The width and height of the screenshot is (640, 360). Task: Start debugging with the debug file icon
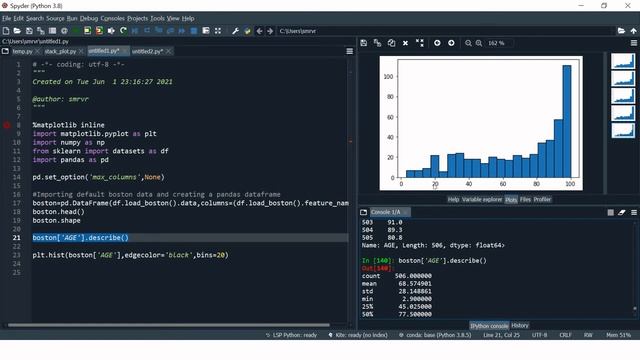click(x=135, y=31)
